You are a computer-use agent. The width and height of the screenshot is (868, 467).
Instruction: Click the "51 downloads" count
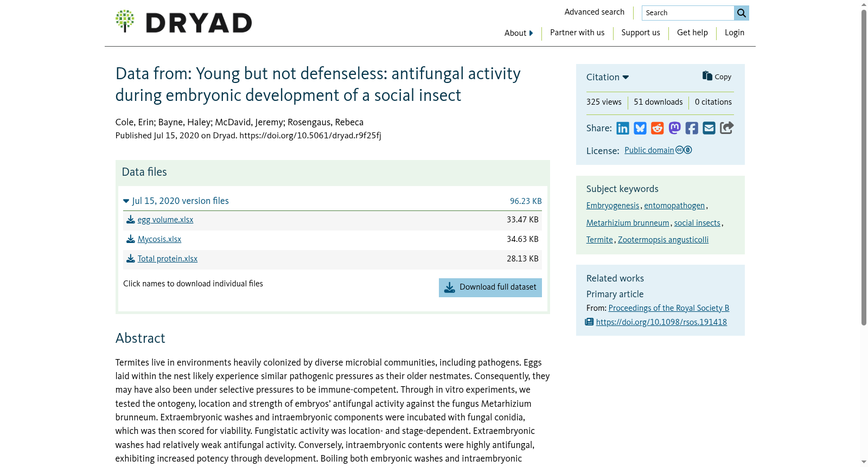[658, 102]
